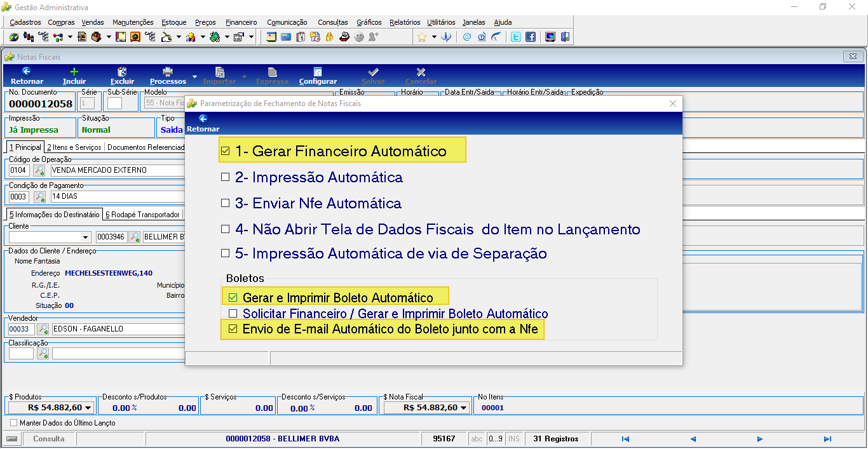Enable 3- Enviar Nfe Automática checkbox
The image size is (868, 449).
[x=225, y=204]
